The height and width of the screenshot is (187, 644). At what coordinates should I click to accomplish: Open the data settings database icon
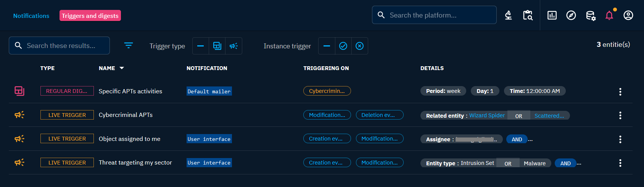[590, 15]
